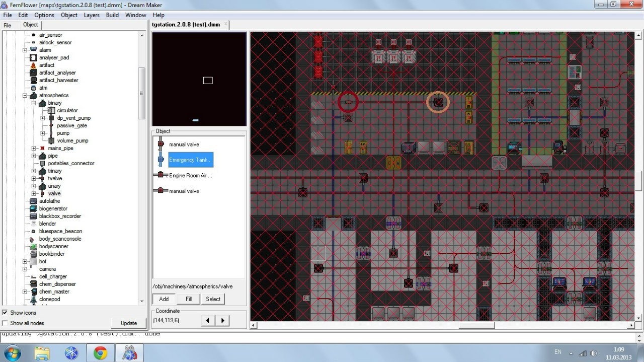Screen dimensions: 644x362
Task: Click the minimap preview thumbnail
Action: [199, 79]
